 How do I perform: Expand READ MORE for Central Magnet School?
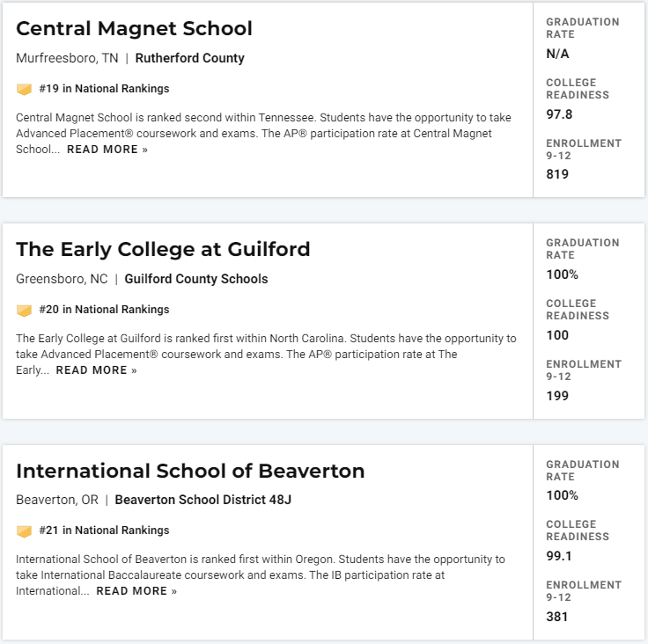[107, 150]
